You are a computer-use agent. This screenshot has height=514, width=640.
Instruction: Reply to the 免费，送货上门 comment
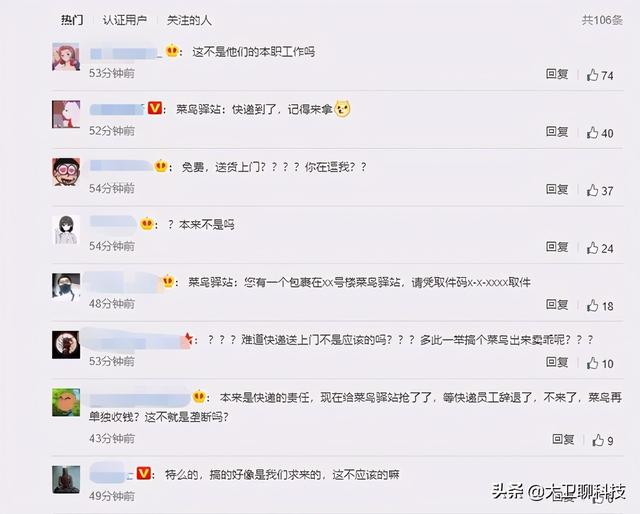557,189
